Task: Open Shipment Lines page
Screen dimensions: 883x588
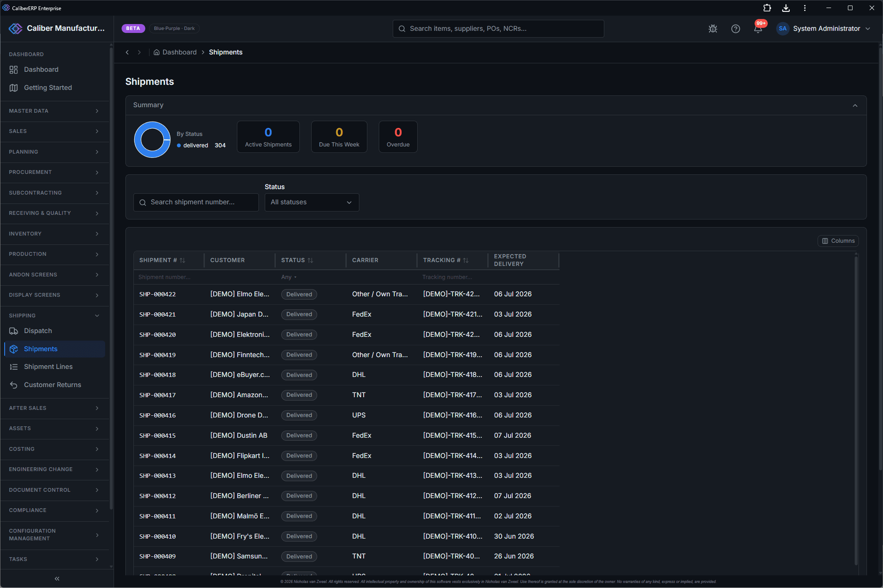Action: pos(54,367)
